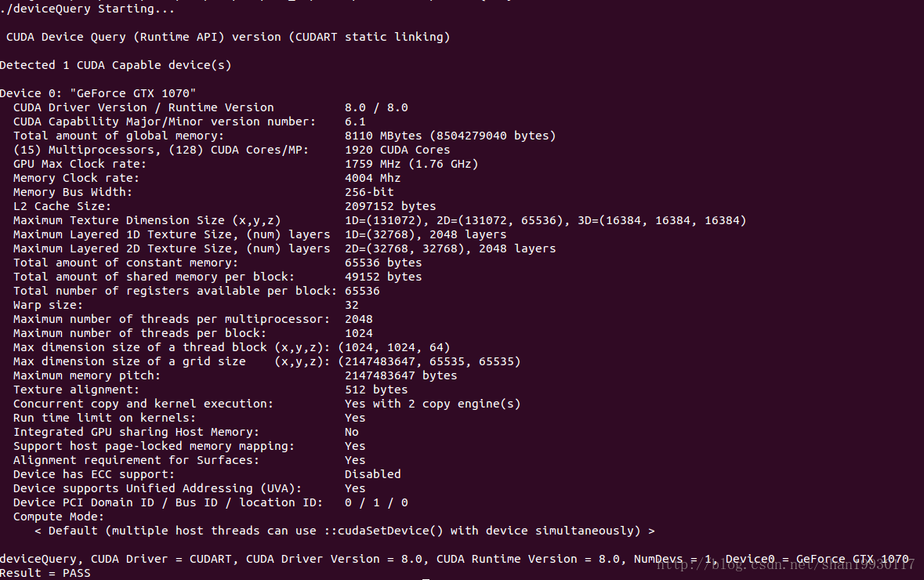Screen dimensions: 924x580
Task: Click the "256-bit" memory bus width value
Action: (369, 192)
